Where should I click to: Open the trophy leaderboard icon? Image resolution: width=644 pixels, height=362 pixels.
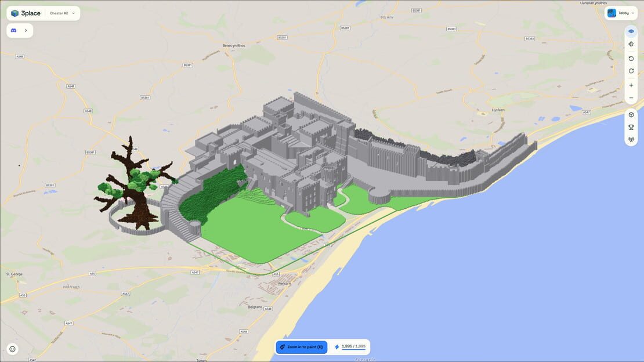[631, 128]
